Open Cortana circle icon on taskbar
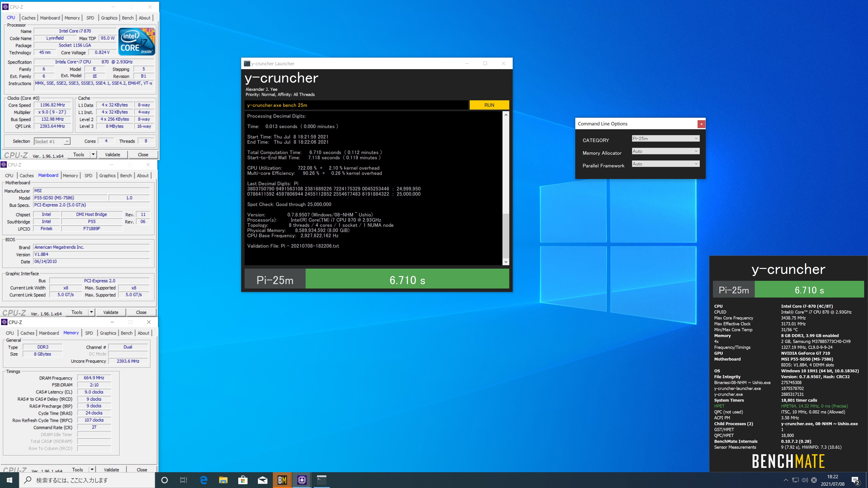The image size is (868, 488). click(164, 480)
